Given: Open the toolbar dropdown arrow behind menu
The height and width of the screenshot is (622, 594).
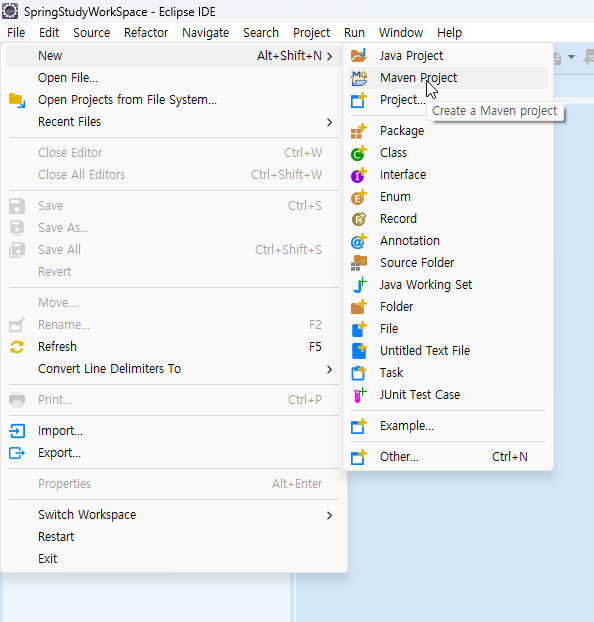Looking at the screenshot, I should click(571, 57).
